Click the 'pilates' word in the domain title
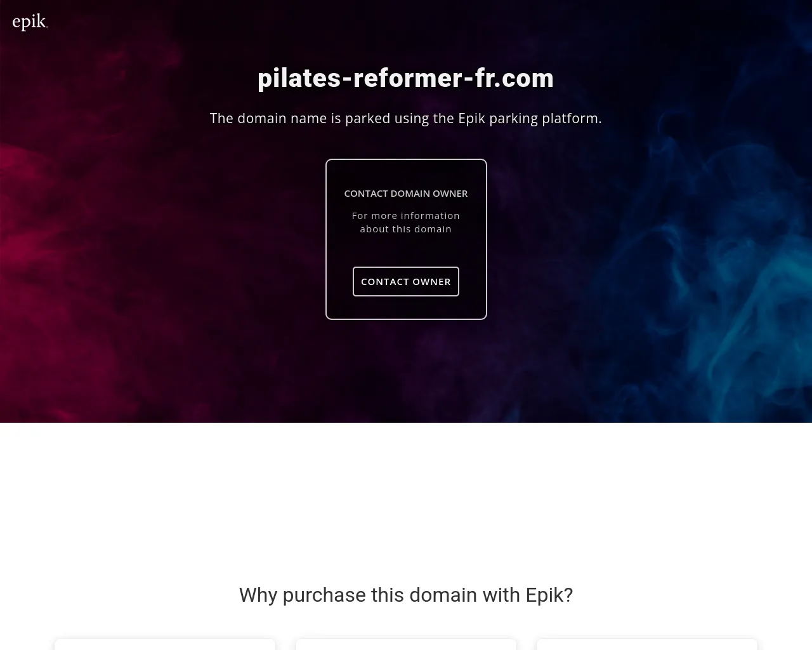Screen dimensions: 812x650 pyautogui.click(x=299, y=78)
